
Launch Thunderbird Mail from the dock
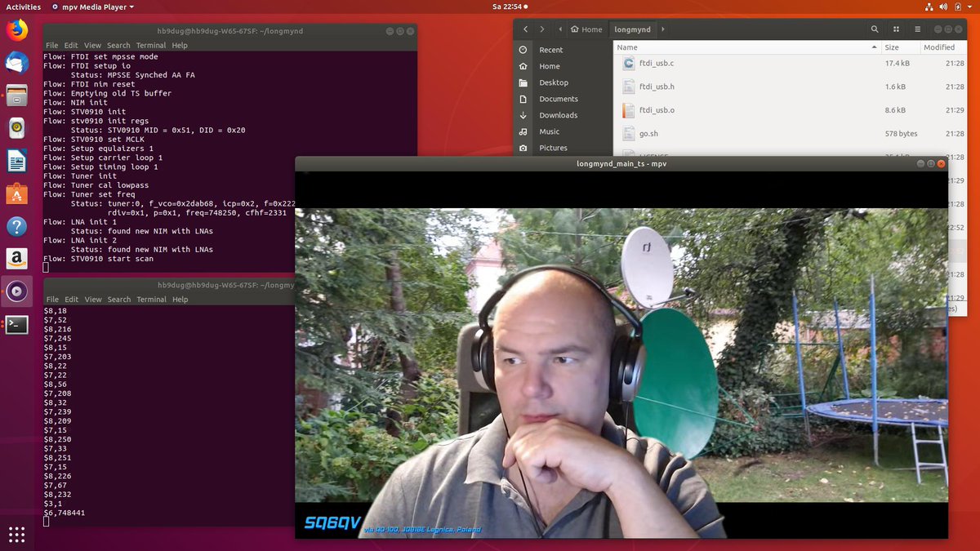coord(16,63)
